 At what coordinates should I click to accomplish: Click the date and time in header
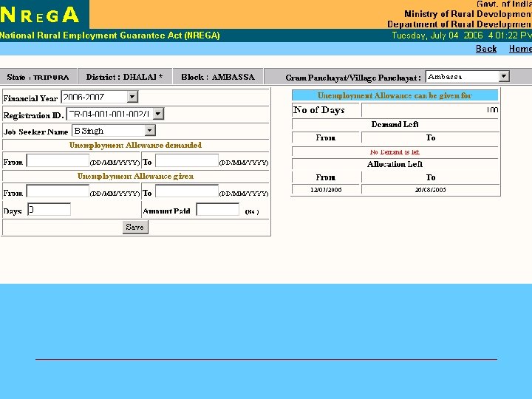(462, 35)
